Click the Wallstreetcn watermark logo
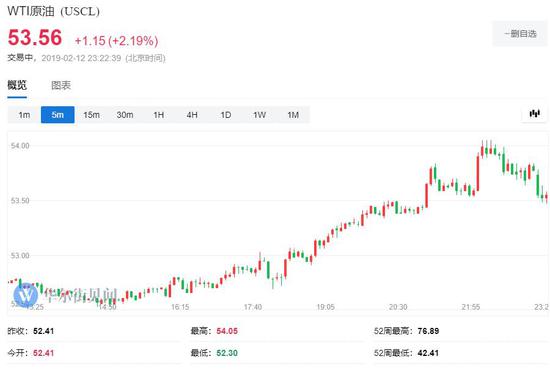Image resolution: width=550 pixels, height=370 pixels. tap(26, 295)
